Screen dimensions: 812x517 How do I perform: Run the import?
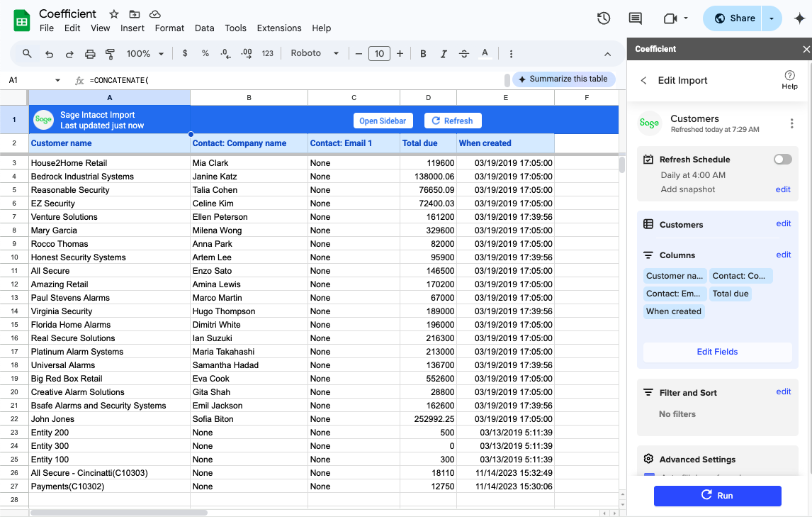717,495
